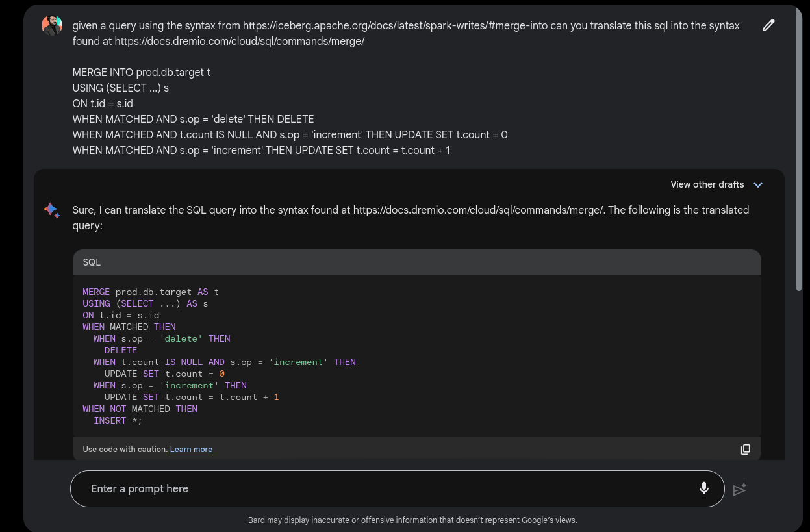
Task: Click "USING (SELECT ...) AS s" code line
Action: tap(145, 303)
